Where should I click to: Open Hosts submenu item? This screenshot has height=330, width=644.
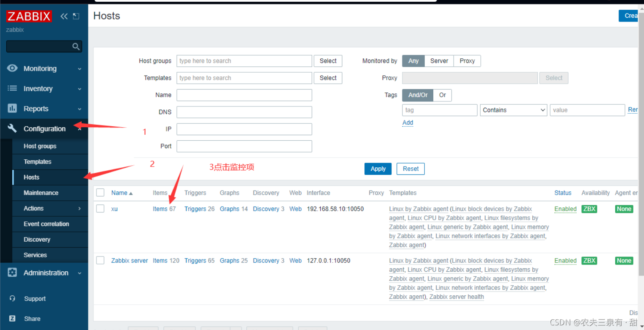[31, 177]
